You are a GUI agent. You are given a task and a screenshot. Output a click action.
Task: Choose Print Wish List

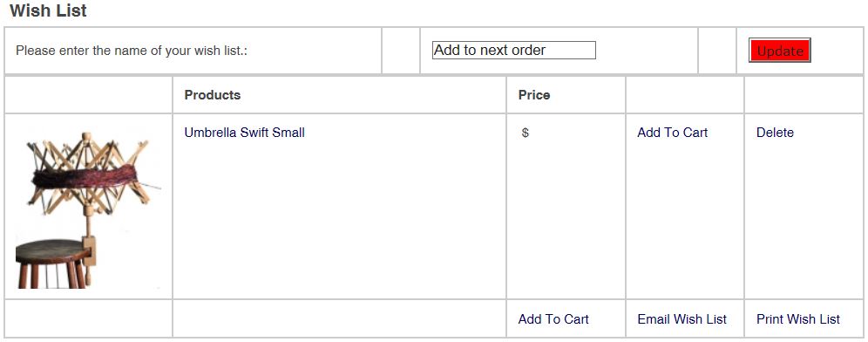tap(797, 319)
